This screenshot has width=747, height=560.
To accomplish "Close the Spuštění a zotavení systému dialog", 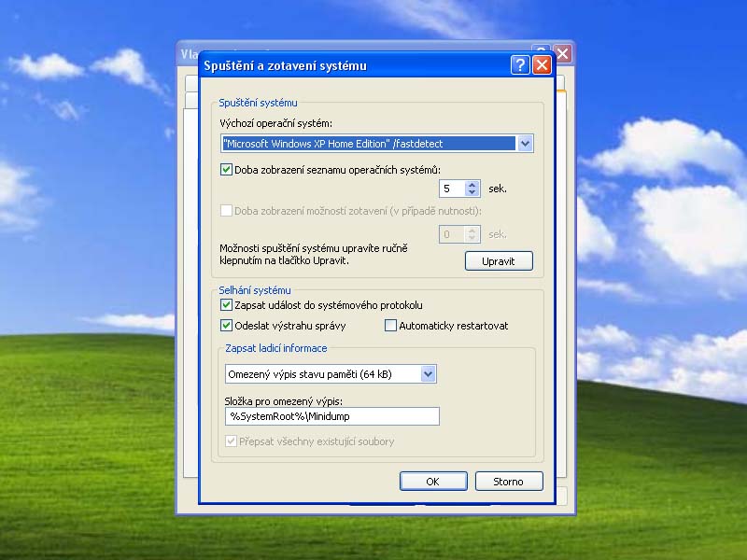I will tap(542, 65).
